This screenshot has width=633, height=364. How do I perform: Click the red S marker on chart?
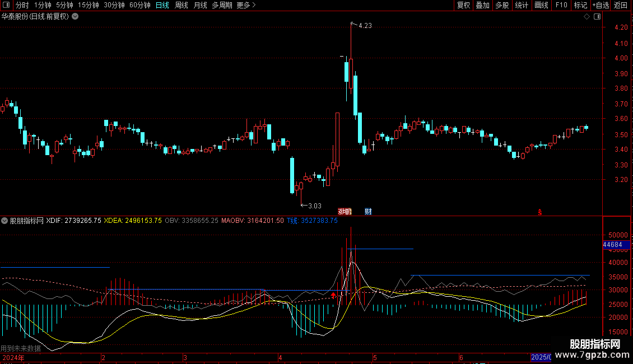point(540,212)
